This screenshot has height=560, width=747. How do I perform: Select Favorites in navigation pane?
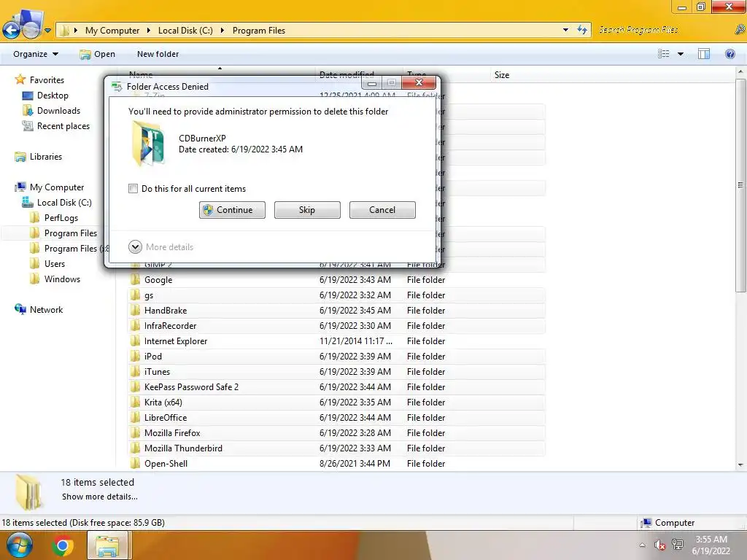(47, 80)
